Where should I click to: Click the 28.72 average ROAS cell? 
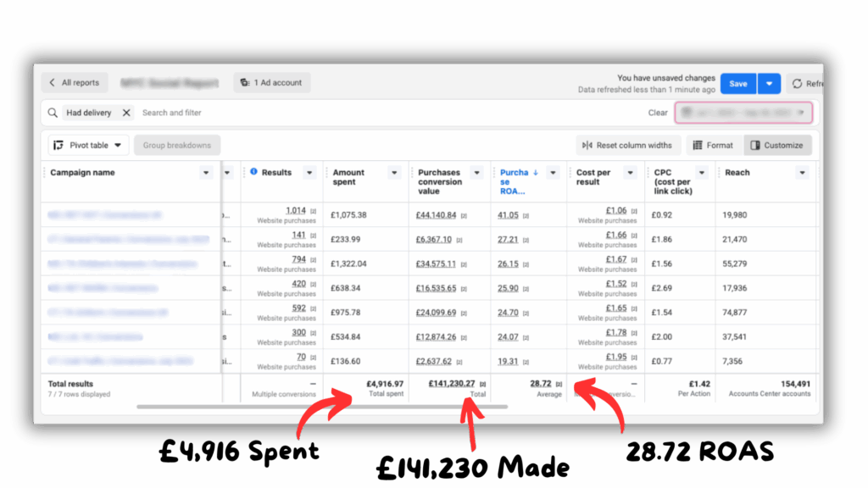pos(540,383)
